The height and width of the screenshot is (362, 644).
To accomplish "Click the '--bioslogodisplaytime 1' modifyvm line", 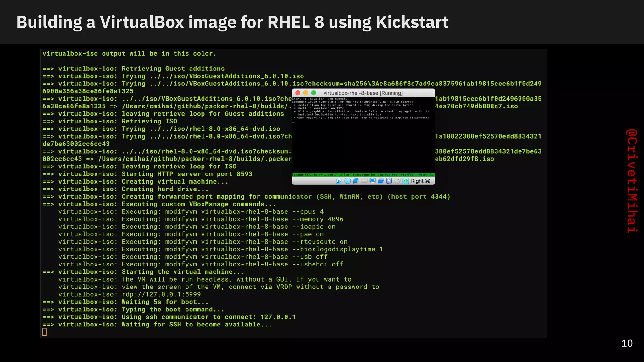I will (220, 250).
